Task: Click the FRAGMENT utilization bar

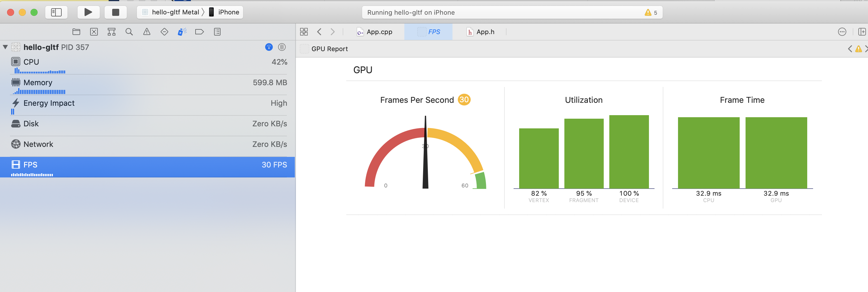Action: coord(584,153)
